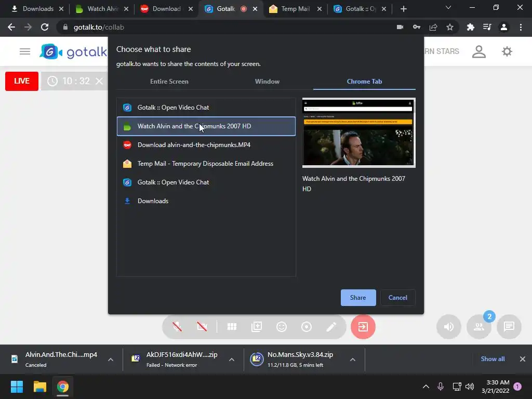Select Temp Mail - Temporary Disposable Email Address entry
The width and height of the screenshot is (532, 399).
[206, 164]
